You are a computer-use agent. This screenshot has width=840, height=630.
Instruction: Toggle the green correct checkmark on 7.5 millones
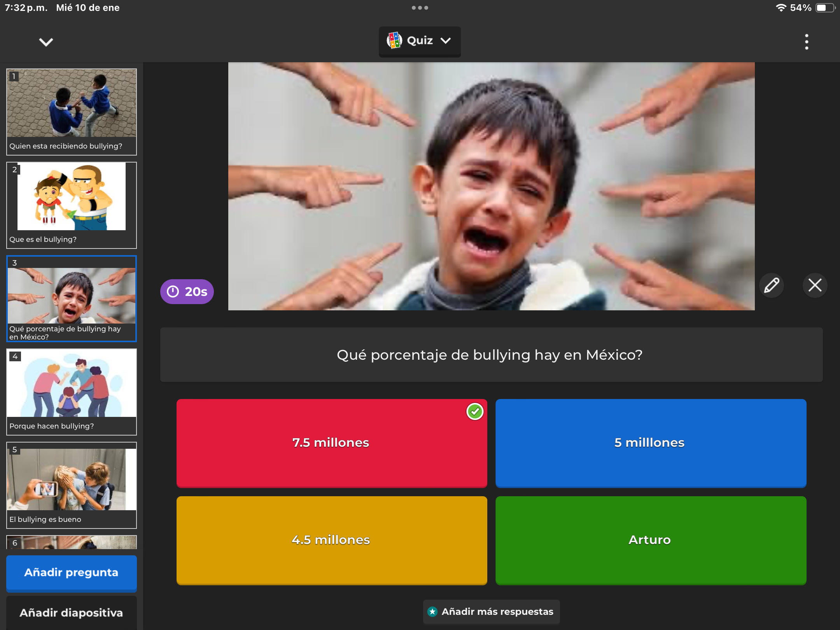click(474, 411)
